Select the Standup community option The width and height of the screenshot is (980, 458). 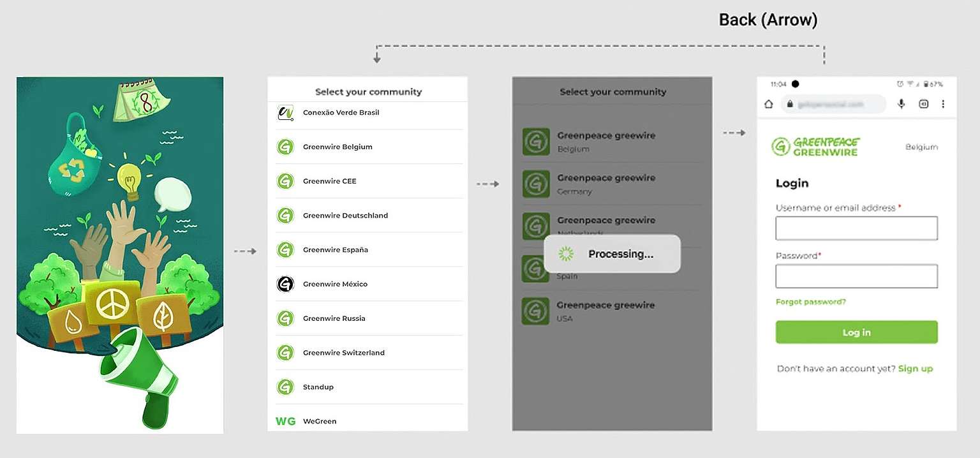point(318,387)
